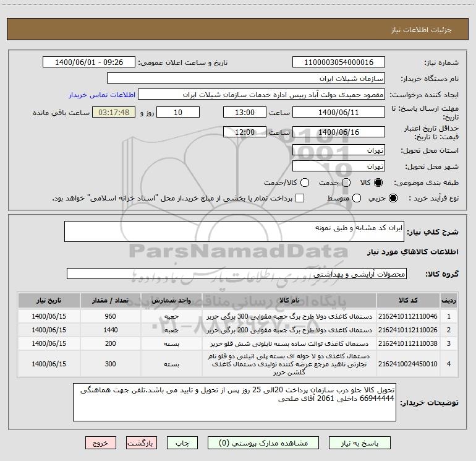Click the پاسخ به نیاز button
The height and width of the screenshot is (461, 476).
[360, 443]
